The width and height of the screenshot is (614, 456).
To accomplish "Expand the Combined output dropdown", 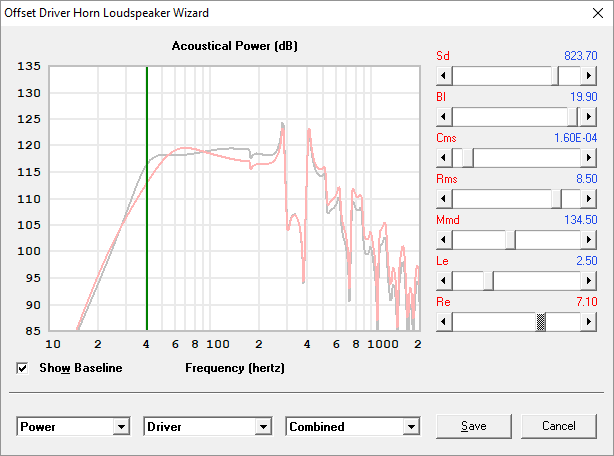I will [411, 427].
